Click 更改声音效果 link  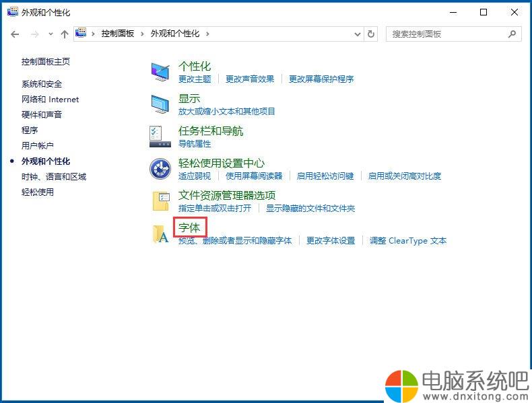coord(250,79)
